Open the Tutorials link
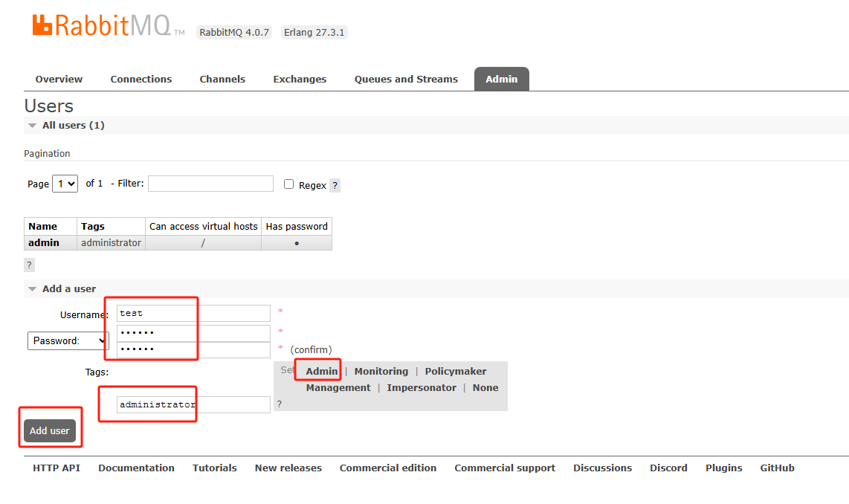 [214, 468]
